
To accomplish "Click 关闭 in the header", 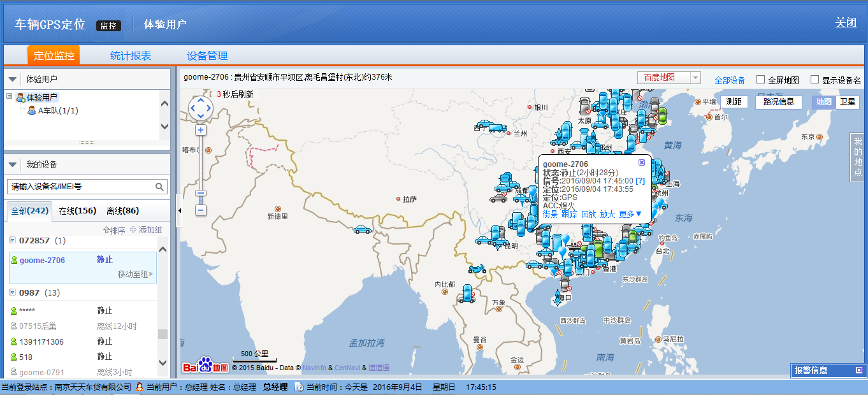I will pos(846,23).
